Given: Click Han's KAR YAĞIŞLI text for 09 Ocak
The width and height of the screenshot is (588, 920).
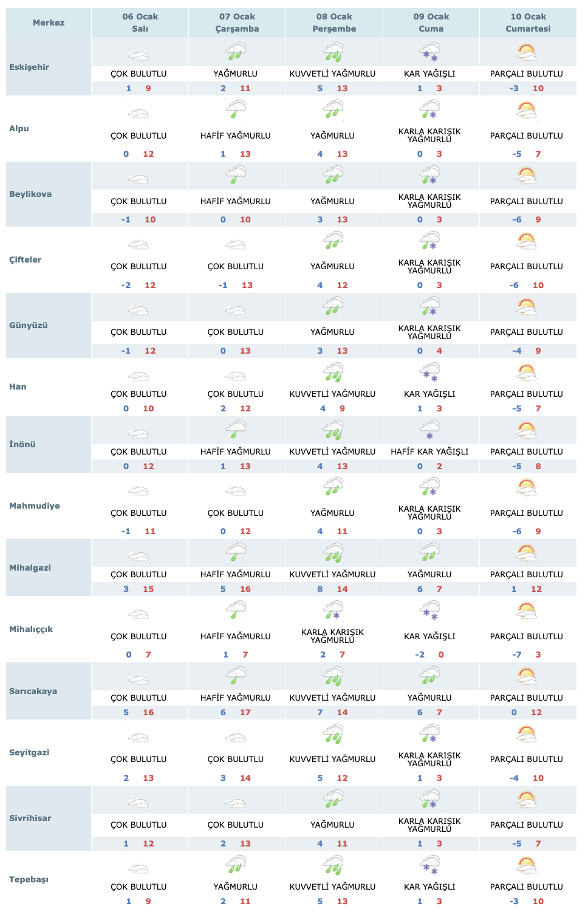Looking at the screenshot, I should pos(429,394).
